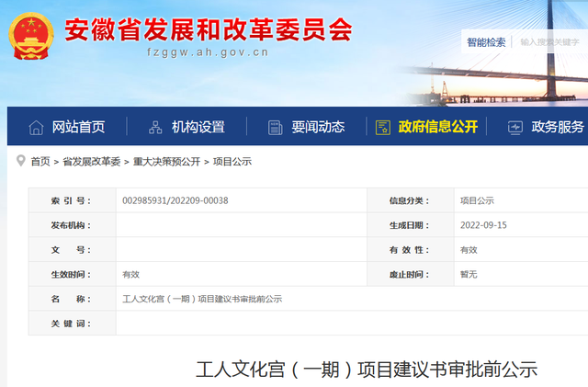Screen dimensions: 588x387
Task: Open the 政务服务 navigation menu item
Action: (558, 127)
